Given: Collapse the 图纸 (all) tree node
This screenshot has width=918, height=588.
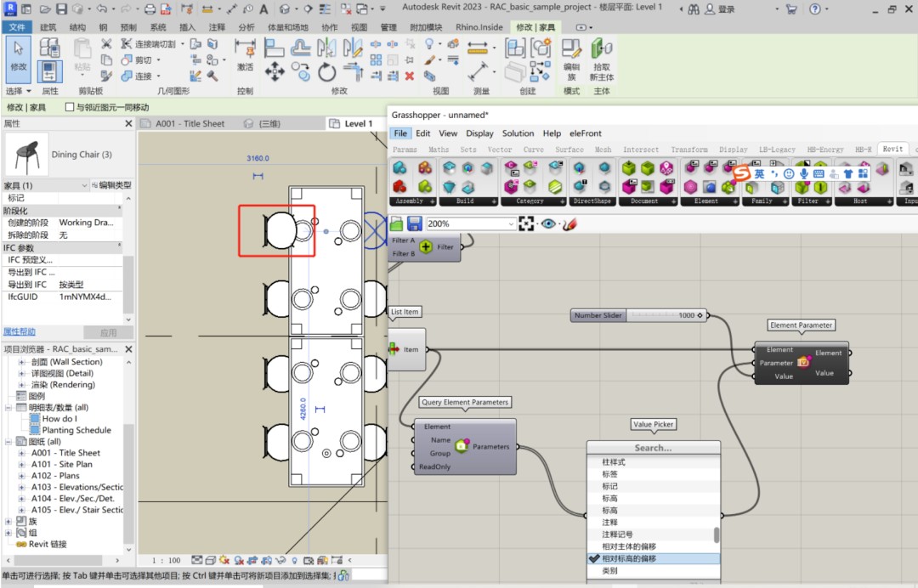Looking at the screenshot, I should (x=8, y=441).
